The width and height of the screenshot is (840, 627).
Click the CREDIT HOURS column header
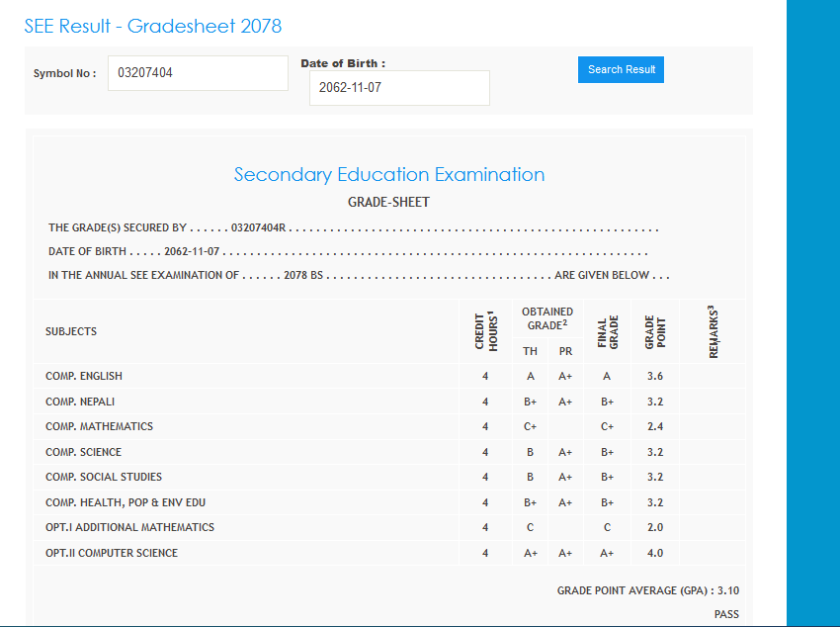click(x=485, y=331)
